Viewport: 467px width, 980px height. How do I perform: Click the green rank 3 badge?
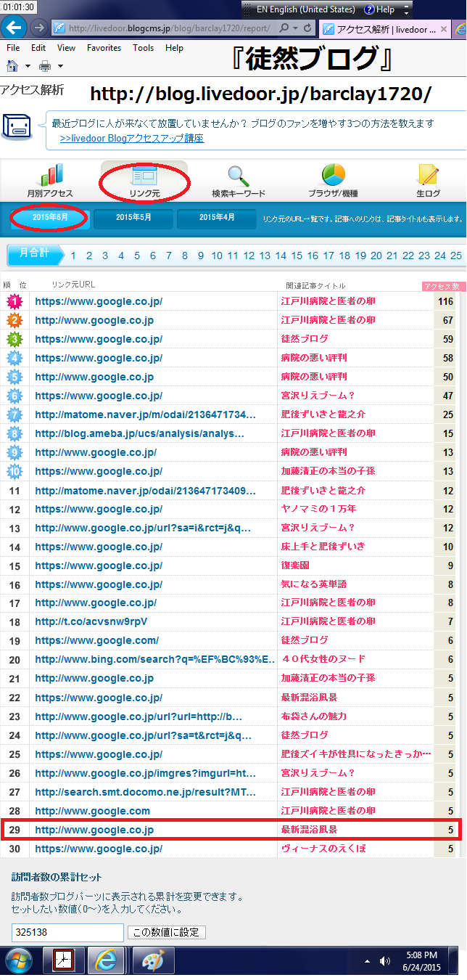point(15,339)
